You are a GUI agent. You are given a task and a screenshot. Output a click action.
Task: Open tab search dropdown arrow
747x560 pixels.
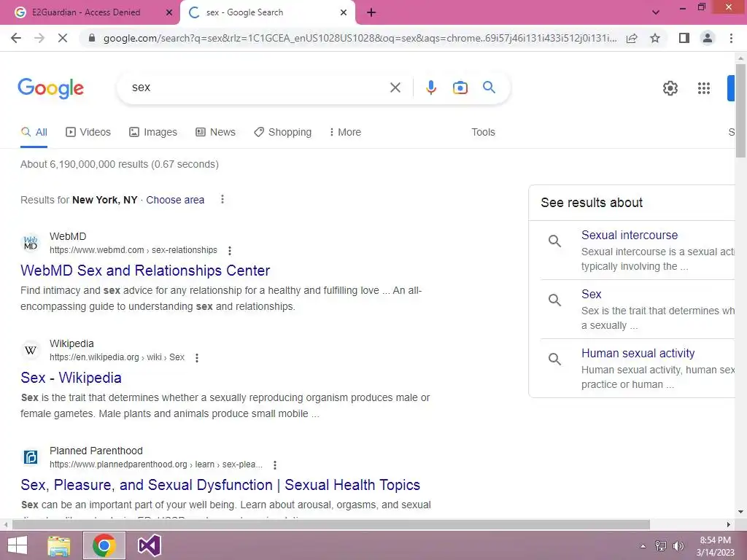(656, 12)
